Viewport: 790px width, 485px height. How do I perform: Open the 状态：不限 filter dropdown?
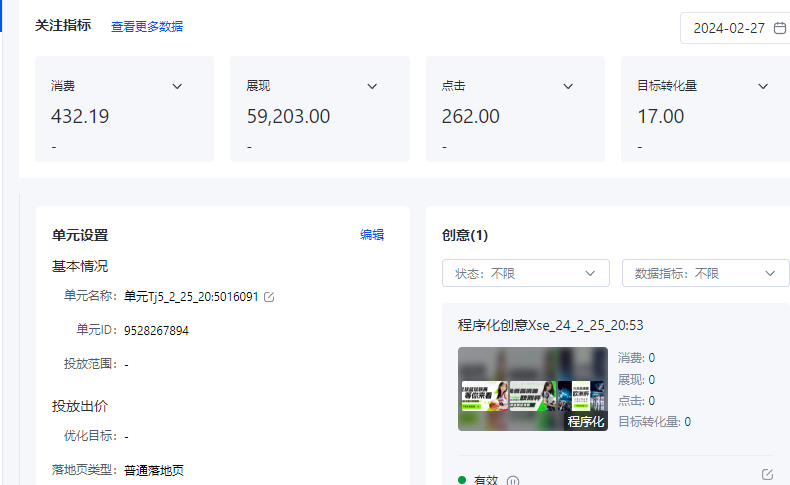[525, 273]
